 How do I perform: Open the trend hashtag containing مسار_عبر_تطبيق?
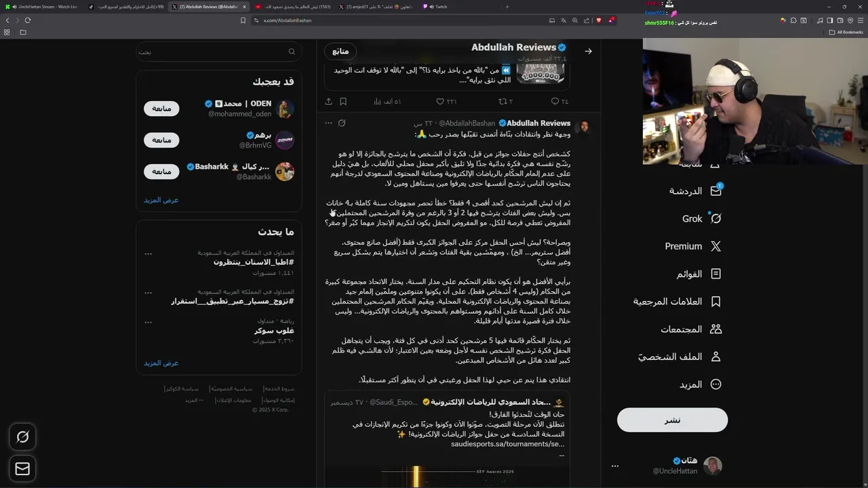[x=233, y=301]
